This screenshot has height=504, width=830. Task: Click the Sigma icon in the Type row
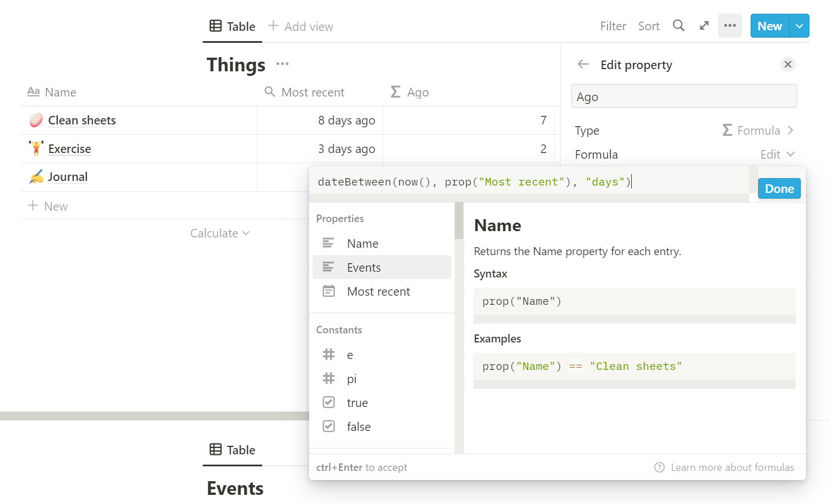click(727, 131)
